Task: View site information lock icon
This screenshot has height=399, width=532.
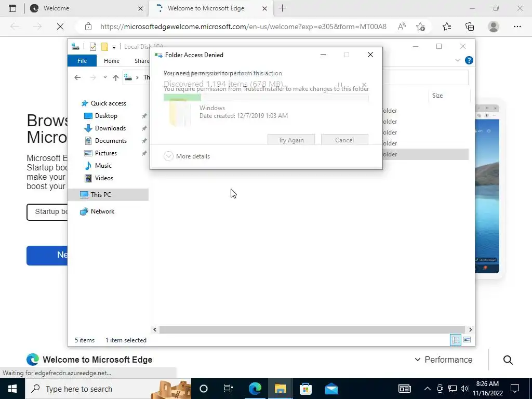Action: click(88, 26)
